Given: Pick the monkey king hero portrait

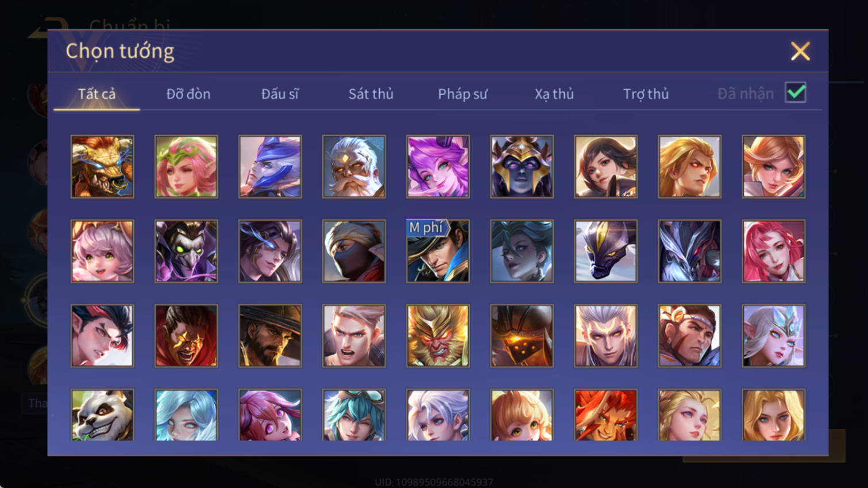Looking at the screenshot, I should click(438, 336).
